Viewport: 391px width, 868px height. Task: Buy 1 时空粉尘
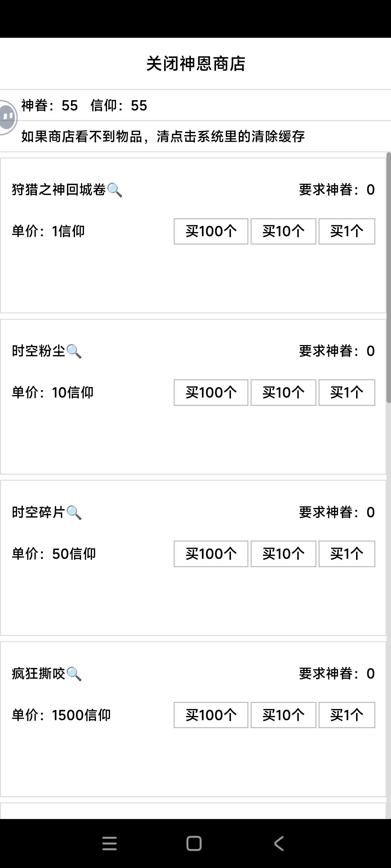347,393
